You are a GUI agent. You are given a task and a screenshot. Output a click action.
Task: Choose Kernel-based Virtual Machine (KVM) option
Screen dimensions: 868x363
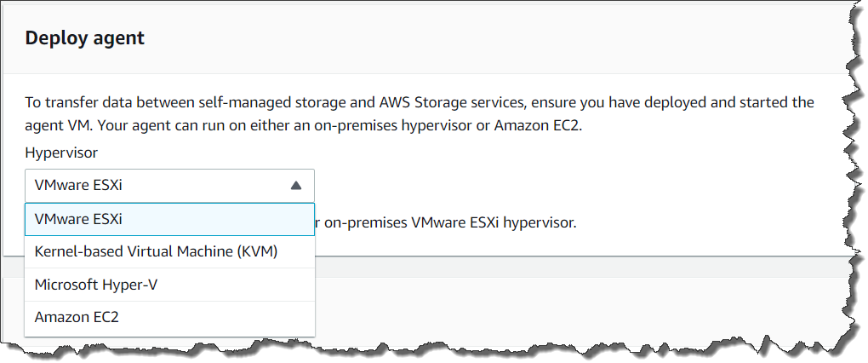point(156,251)
